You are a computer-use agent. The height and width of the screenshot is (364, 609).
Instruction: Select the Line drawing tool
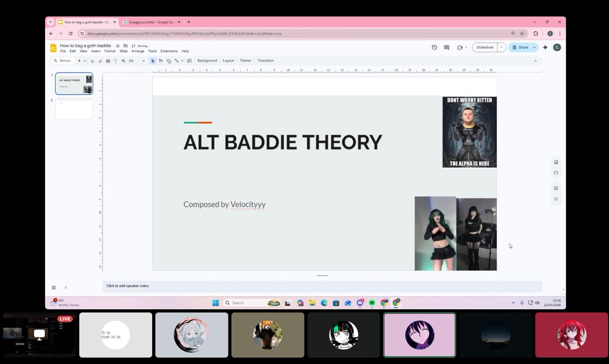(176, 61)
